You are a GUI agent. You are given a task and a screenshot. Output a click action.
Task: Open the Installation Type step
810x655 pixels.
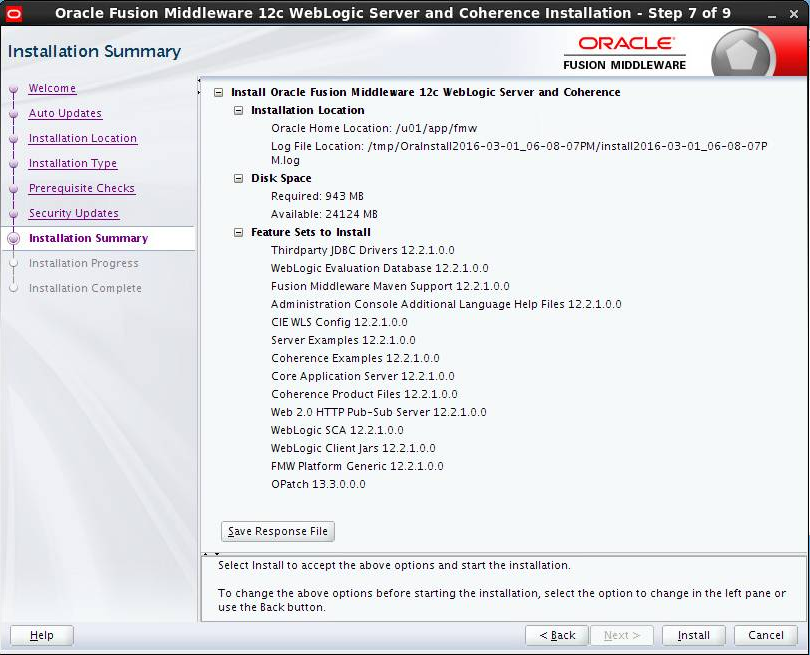pos(73,163)
